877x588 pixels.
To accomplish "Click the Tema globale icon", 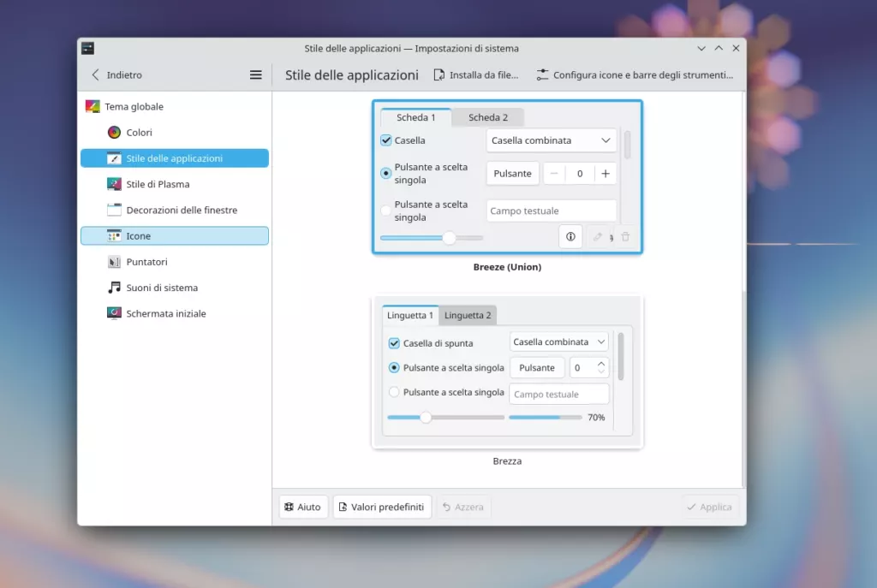I will click(x=92, y=106).
